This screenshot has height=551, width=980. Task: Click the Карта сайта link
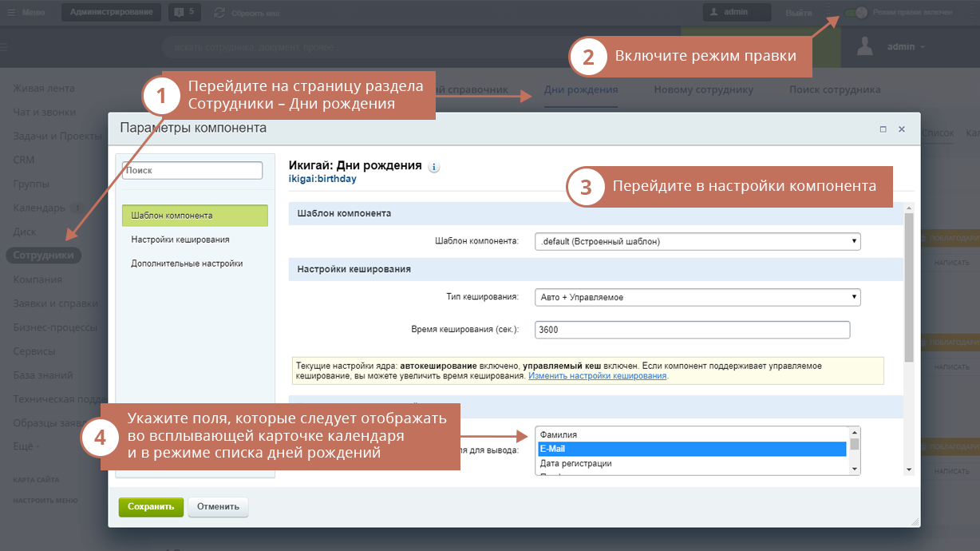[36, 480]
